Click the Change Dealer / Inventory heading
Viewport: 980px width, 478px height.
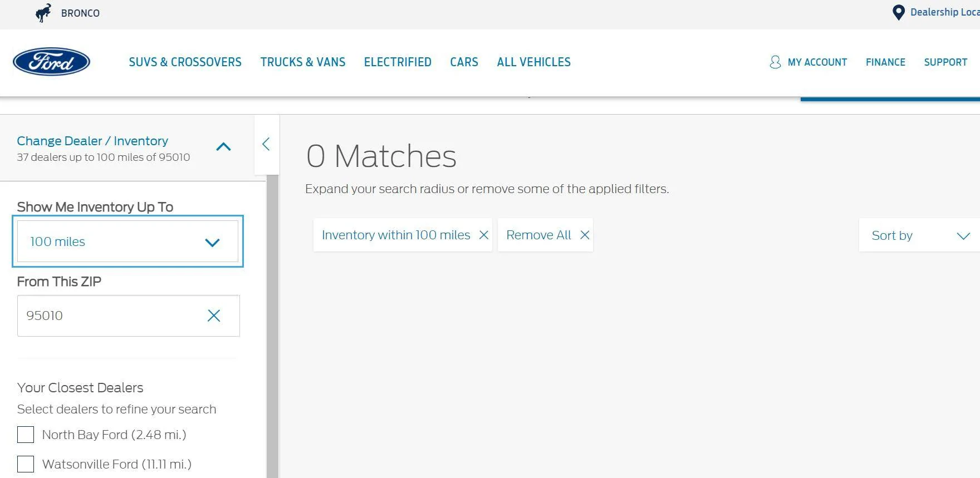(x=92, y=141)
